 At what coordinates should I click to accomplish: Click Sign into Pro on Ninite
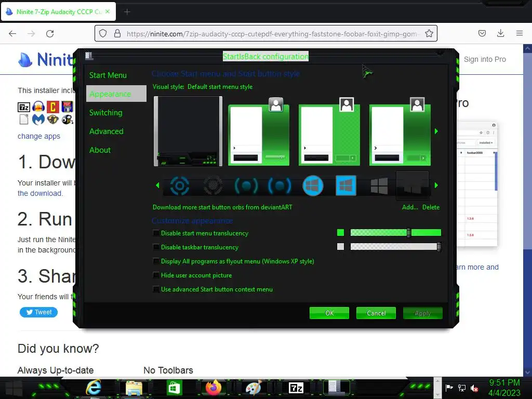(485, 59)
